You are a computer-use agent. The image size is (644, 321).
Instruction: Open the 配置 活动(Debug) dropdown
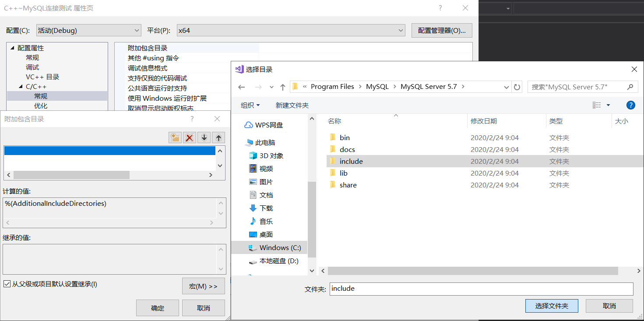[88, 30]
